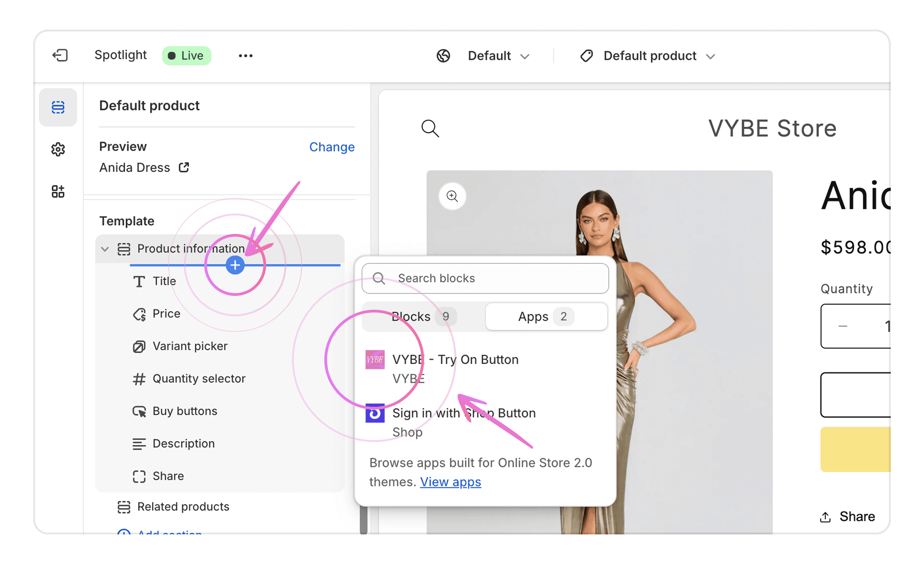Switch to the Apps tab
Viewport: 924px width, 564px height.
(546, 317)
